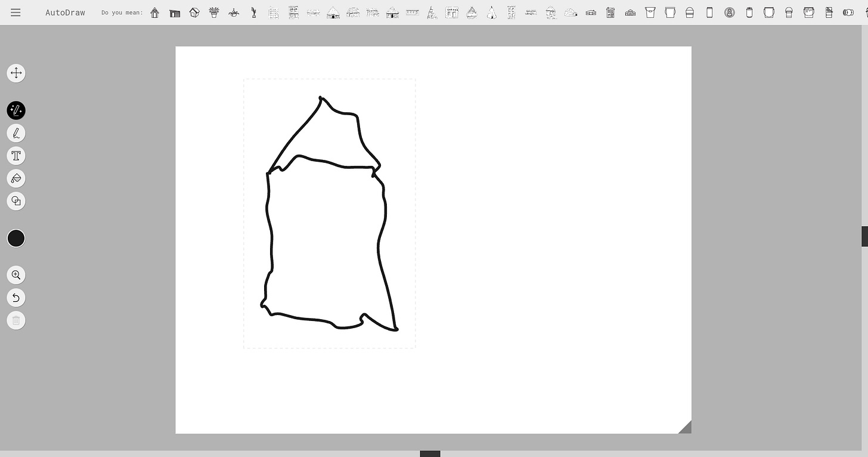Image resolution: width=868 pixels, height=457 pixels.
Task: Open the Zoom tool
Action: pyautogui.click(x=16, y=275)
